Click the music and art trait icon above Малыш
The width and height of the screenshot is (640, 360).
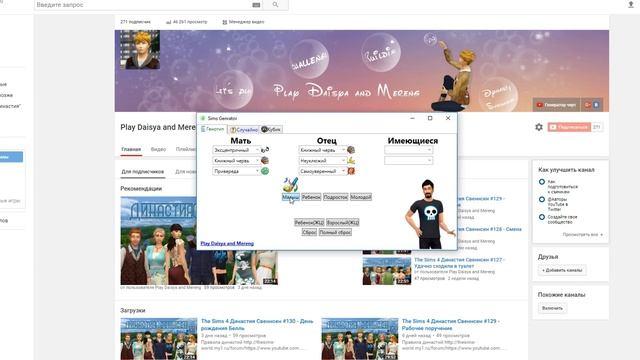click(290, 185)
